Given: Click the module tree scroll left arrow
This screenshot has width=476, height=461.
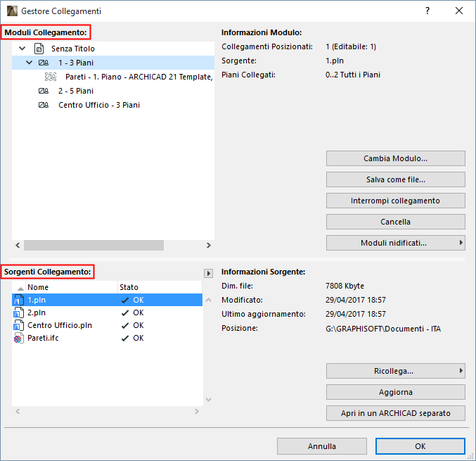Looking at the screenshot, I should [x=18, y=245].
